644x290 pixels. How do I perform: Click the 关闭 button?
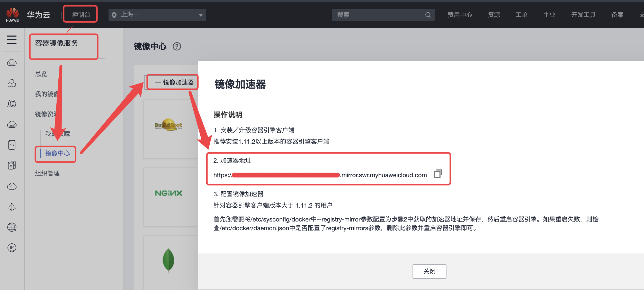(429, 271)
